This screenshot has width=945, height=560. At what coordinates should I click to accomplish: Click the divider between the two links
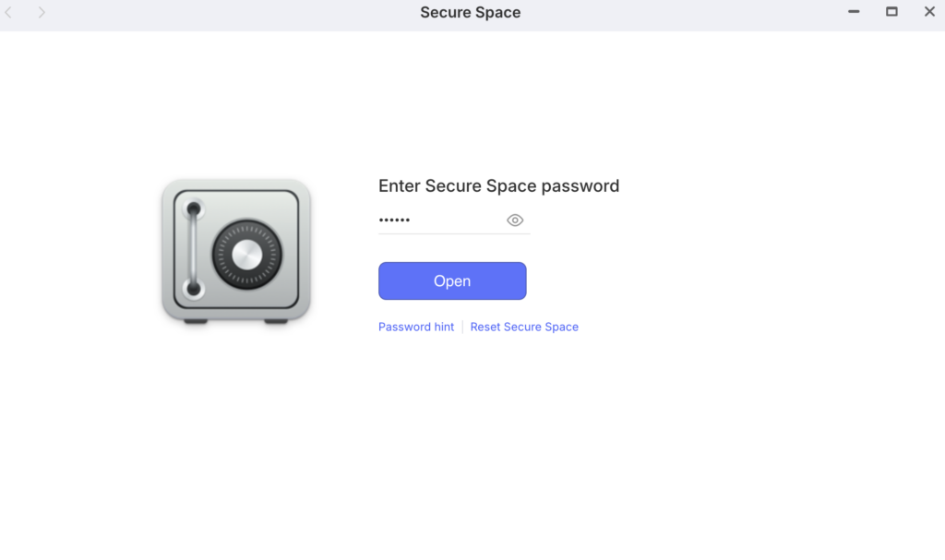click(462, 327)
